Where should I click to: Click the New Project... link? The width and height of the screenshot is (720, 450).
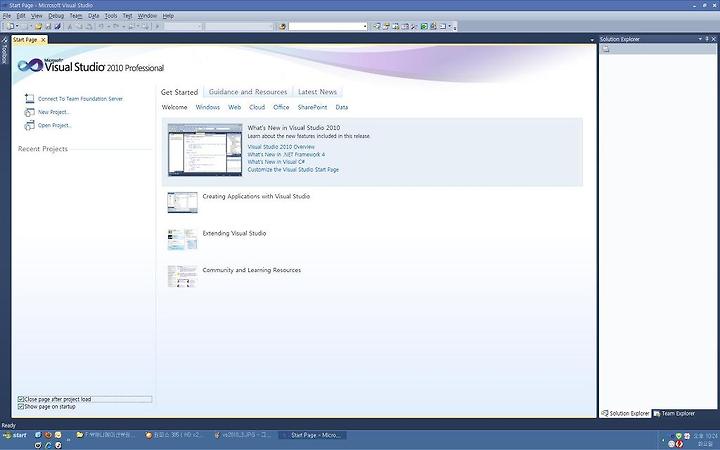[54, 112]
